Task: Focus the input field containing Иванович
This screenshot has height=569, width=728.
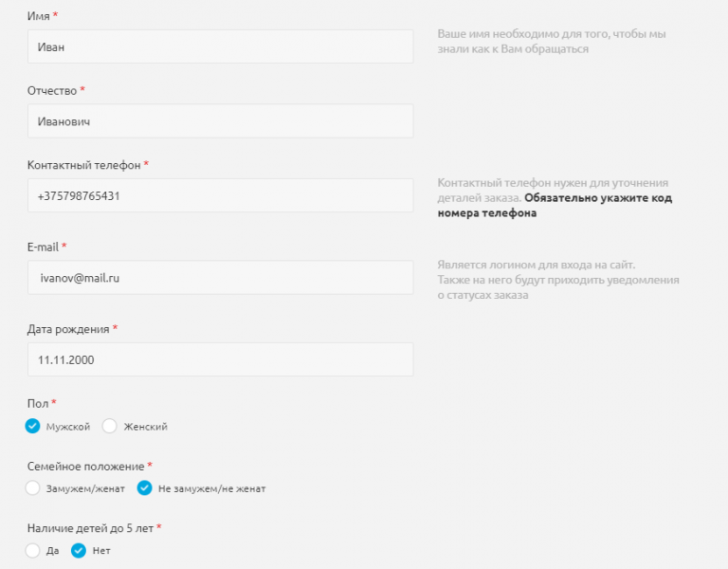Action: pos(220,121)
